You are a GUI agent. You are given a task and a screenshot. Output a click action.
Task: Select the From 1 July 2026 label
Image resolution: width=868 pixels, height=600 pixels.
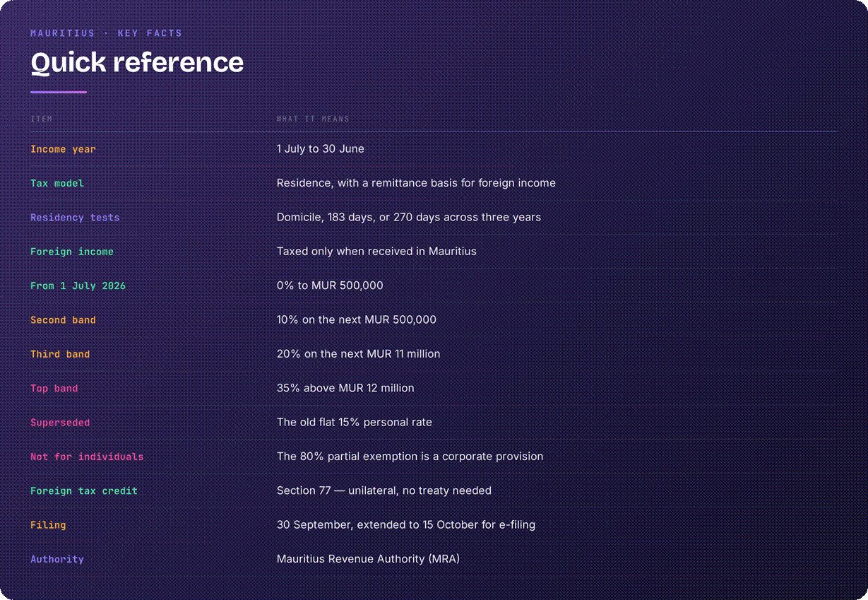(78, 286)
